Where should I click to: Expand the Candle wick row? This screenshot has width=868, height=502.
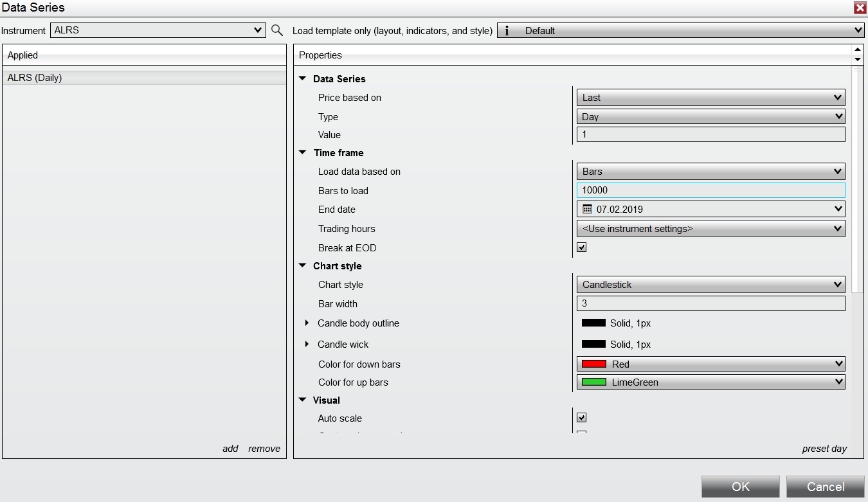(307, 344)
